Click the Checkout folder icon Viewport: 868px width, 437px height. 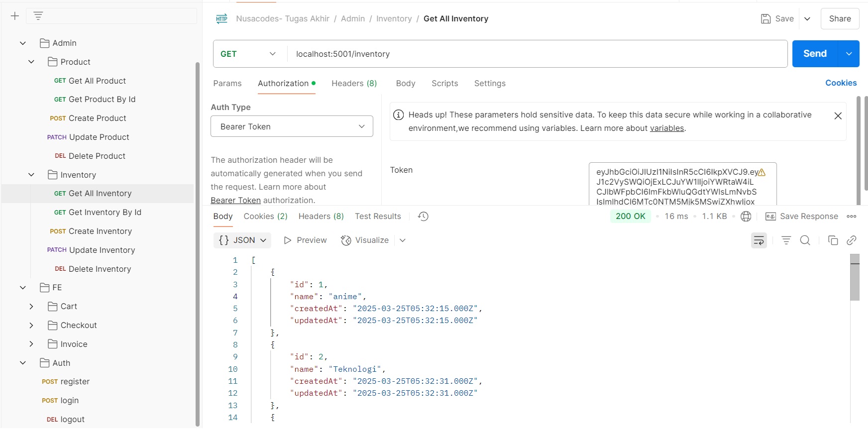53,326
